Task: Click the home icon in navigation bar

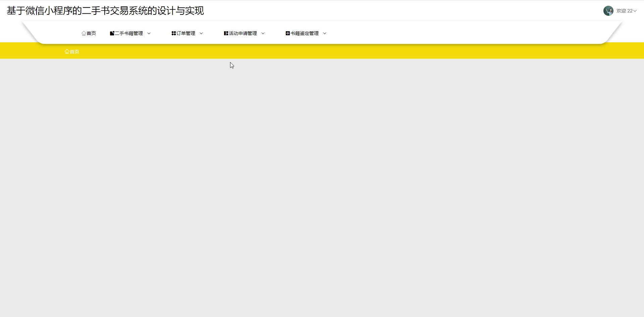Action: pyautogui.click(x=84, y=33)
